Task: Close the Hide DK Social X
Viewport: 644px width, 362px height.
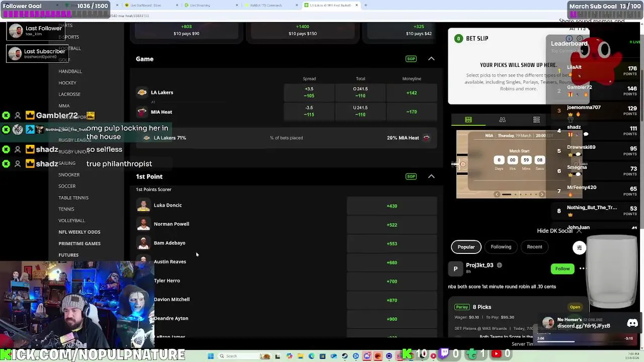Action: (579, 231)
